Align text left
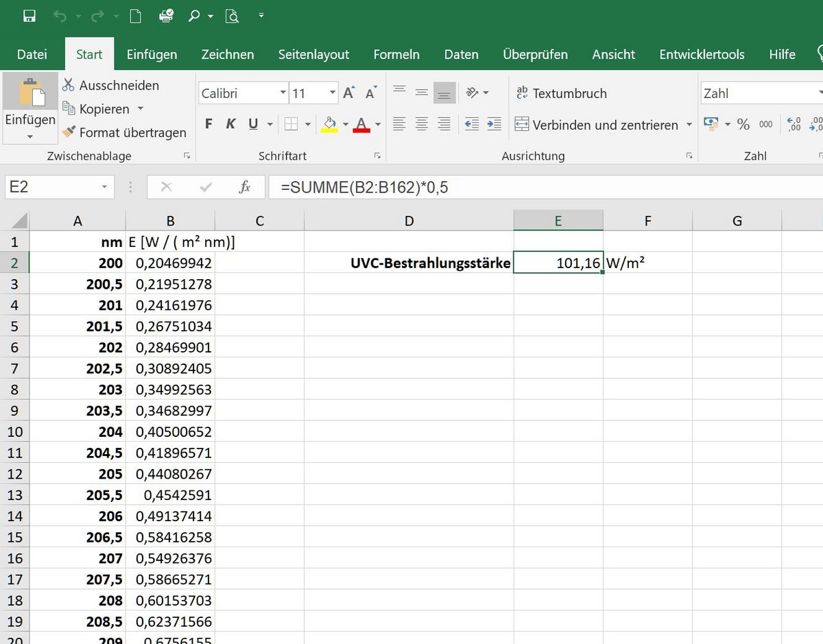 (399, 124)
